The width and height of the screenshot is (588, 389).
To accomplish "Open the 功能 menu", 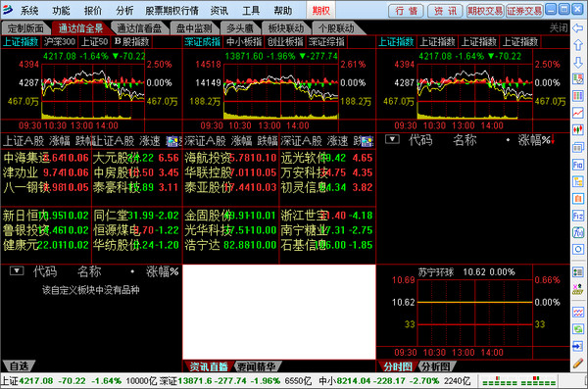I will pyautogui.click(x=61, y=11).
